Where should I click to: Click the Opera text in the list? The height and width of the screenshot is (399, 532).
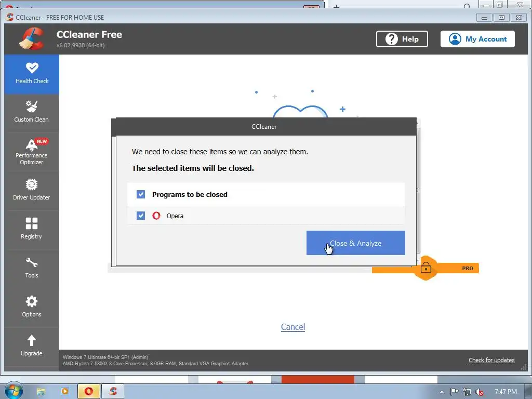(x=175, y=216)
